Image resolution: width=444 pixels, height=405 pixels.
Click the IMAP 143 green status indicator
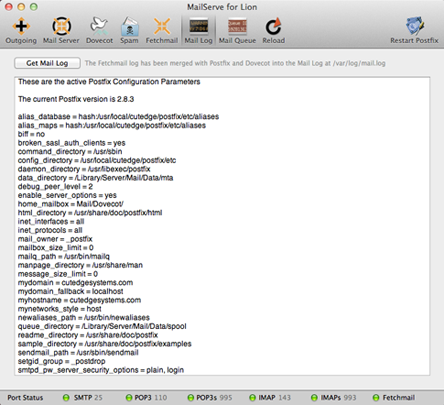pyautogui.click(x=252, y=398)
